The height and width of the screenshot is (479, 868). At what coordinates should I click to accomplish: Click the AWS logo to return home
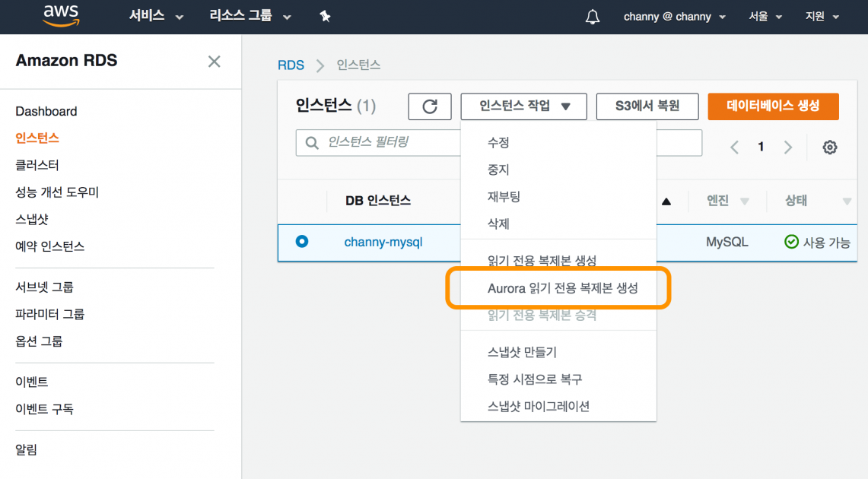[60, 16]
